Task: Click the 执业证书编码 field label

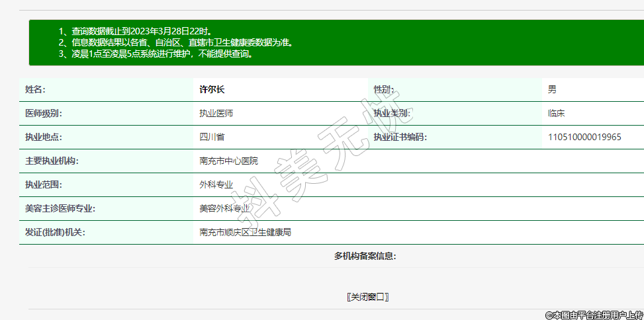Action: coord(400,137)
